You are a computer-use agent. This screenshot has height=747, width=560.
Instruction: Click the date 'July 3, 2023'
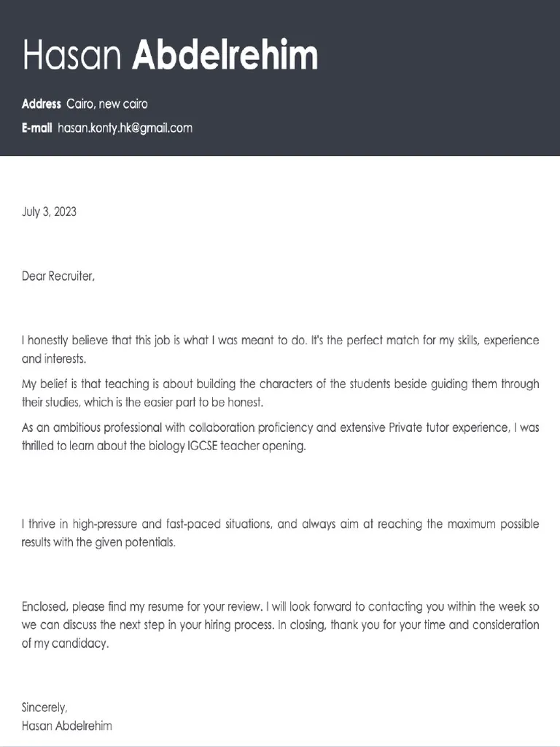click(49, 212)
